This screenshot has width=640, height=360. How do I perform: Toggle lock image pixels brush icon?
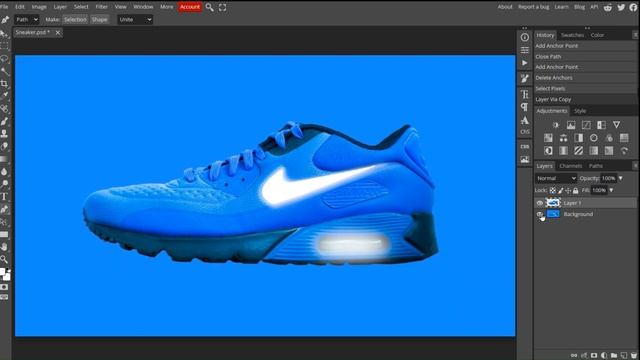click(x=560, y=191)
